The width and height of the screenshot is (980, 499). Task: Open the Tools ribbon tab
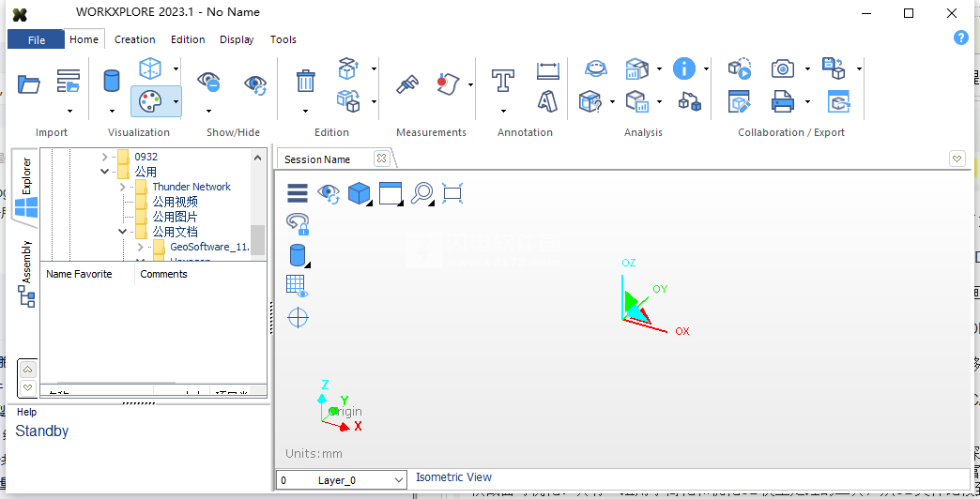pos(283,39)
